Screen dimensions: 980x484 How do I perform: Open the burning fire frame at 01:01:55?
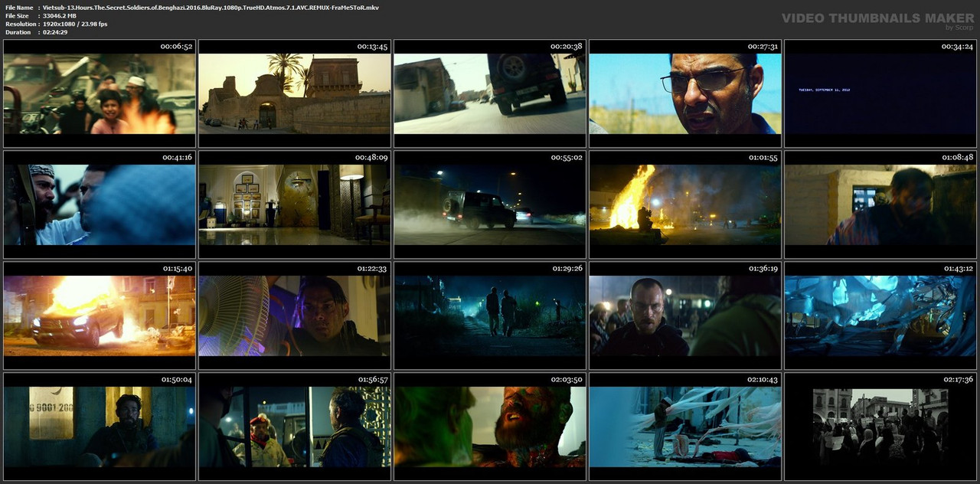click(685, 204)
